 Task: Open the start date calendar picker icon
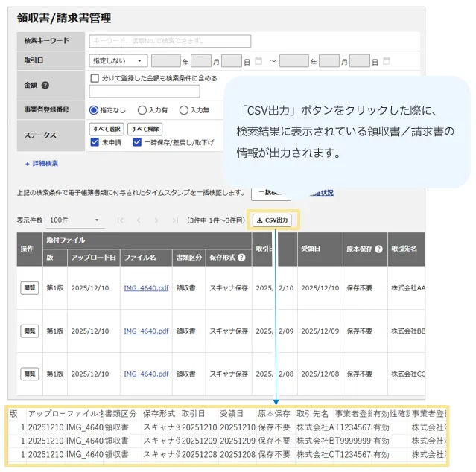point(258,61)
